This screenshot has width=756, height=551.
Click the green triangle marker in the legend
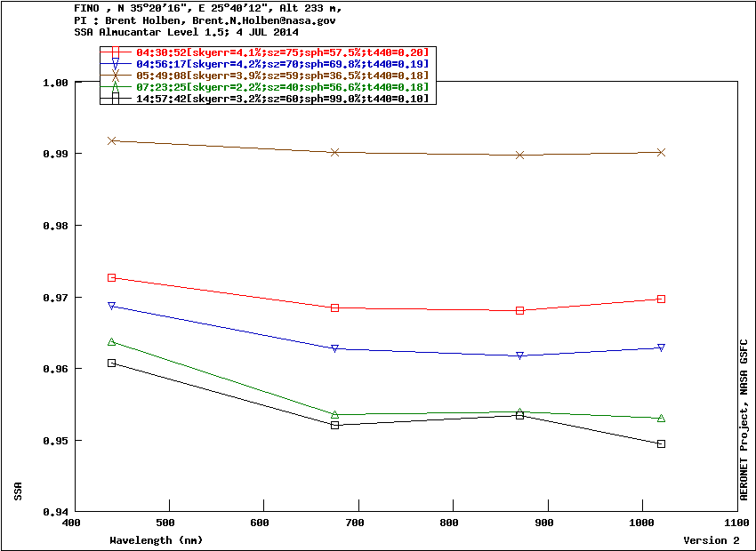(x=116, y=87)
